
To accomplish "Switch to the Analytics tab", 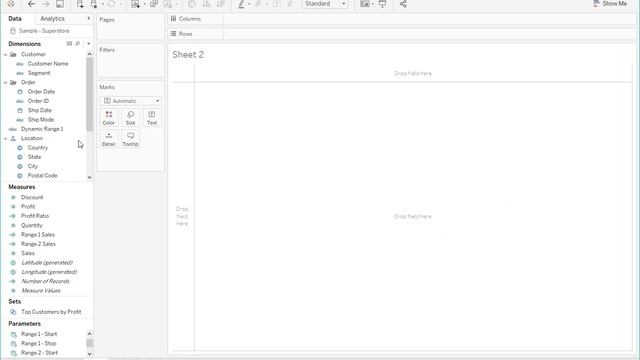I will click(52, 19).
